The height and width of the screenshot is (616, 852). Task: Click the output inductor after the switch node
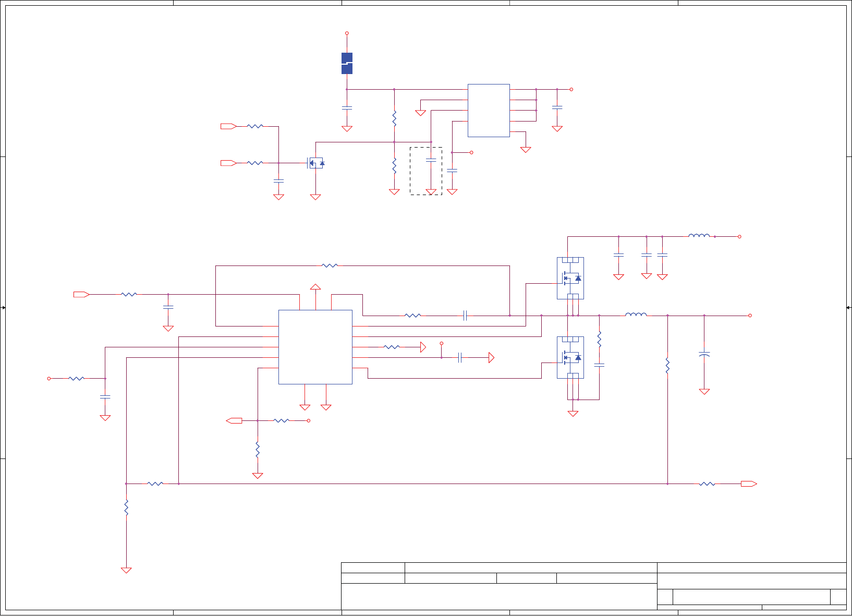(636, 315)
